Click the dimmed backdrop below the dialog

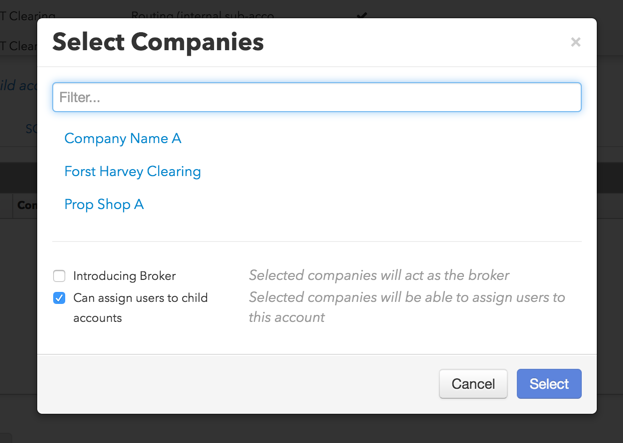click(x=312, y=429)
